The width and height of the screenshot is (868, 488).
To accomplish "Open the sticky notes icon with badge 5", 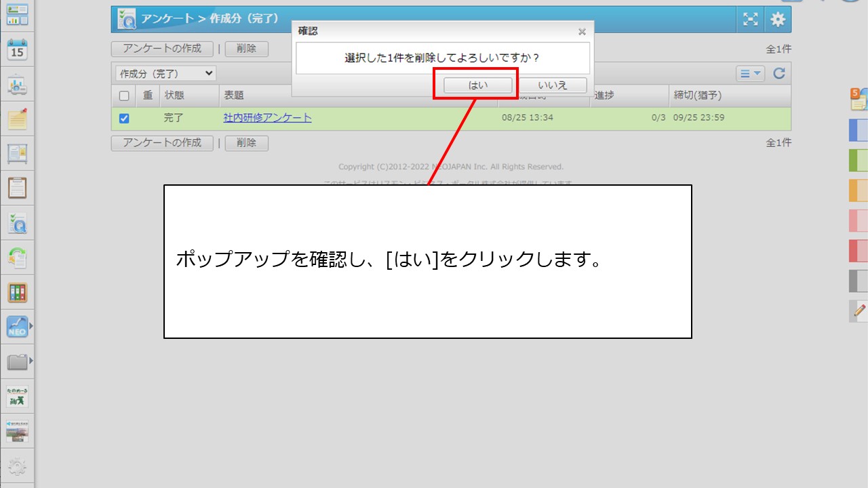I will [x=859, y=99].
